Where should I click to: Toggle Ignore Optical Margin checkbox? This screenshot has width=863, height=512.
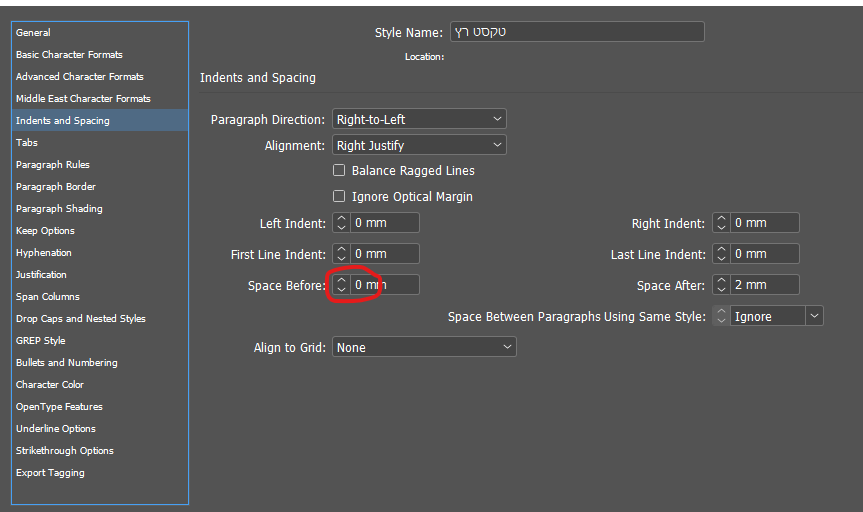coord(339,197)
